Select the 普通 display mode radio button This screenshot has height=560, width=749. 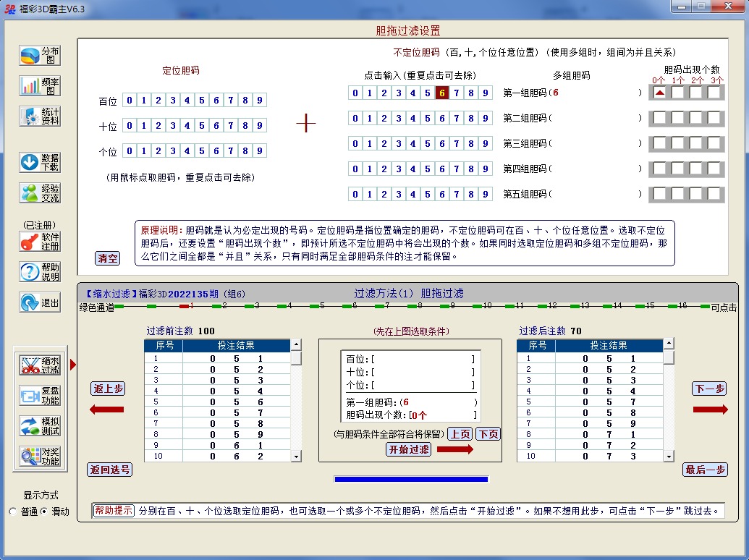(12, 512)
